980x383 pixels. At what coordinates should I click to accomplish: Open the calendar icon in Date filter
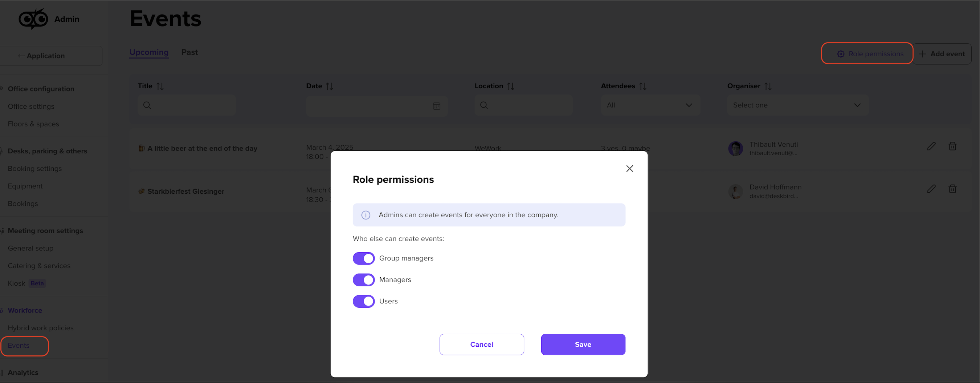436,106
